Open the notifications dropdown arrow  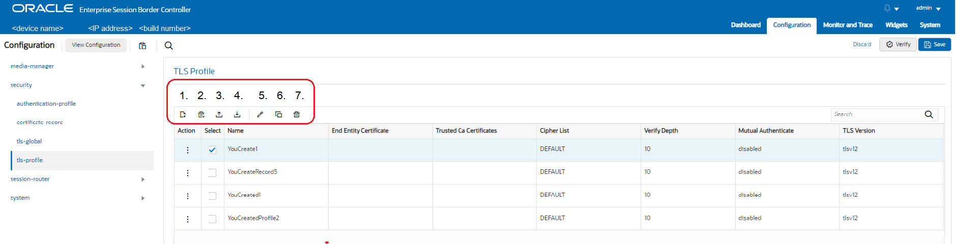(x=897, y=9)
